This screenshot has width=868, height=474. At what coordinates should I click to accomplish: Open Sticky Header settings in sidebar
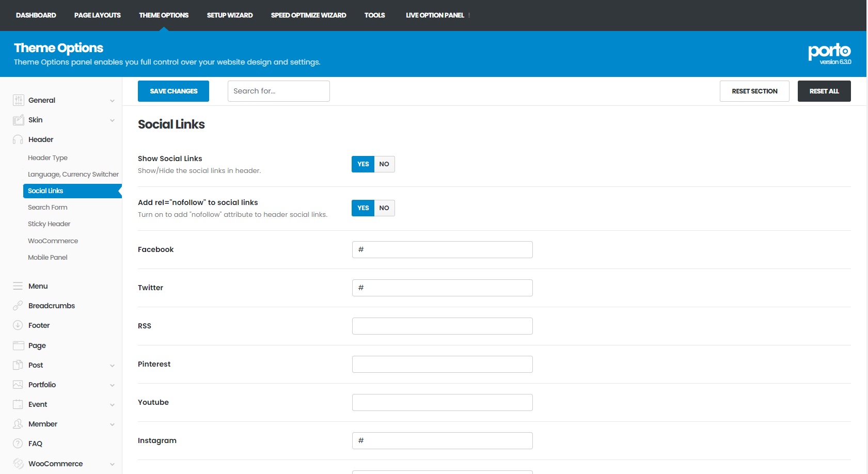click(49, 224)
